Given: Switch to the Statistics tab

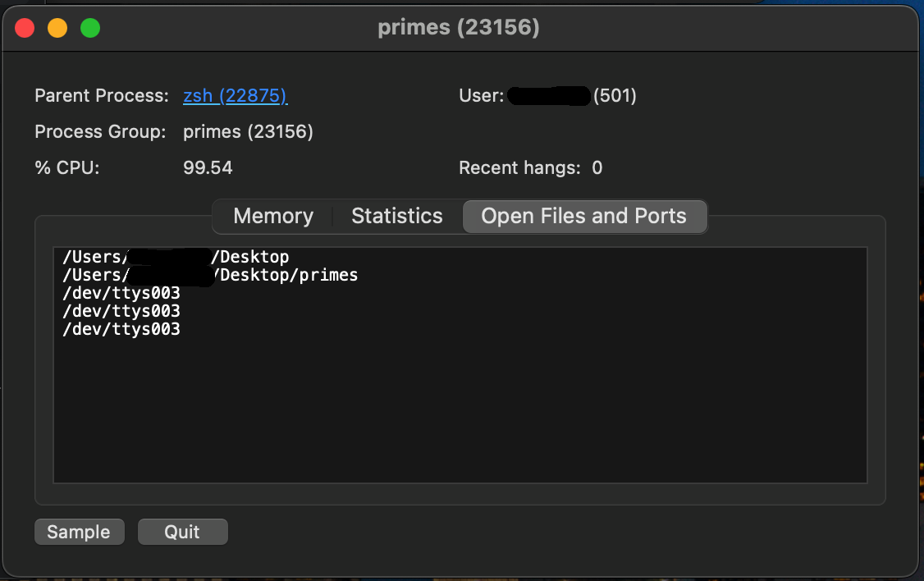Looking at the screenshot, I should [x=397, y=217].
